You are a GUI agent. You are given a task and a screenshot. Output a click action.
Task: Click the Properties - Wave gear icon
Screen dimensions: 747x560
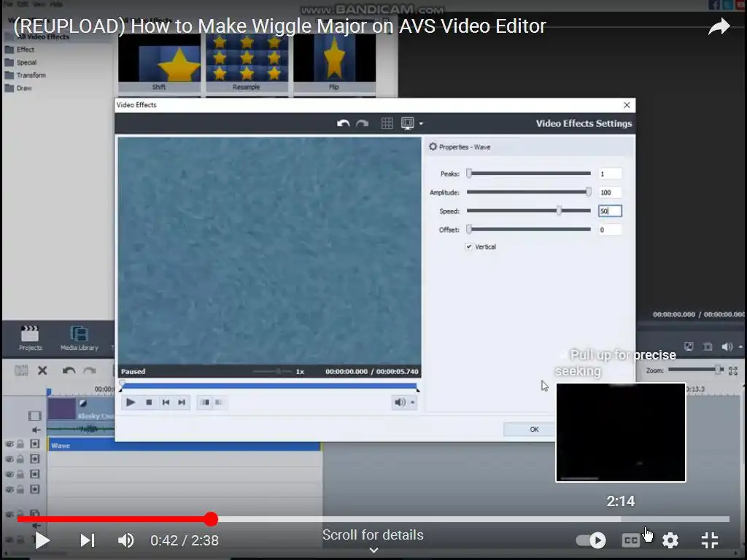click(433, 147)
